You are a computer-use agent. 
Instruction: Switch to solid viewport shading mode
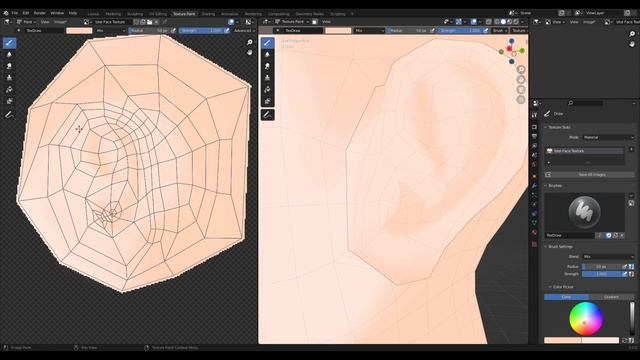coord(503,22)
